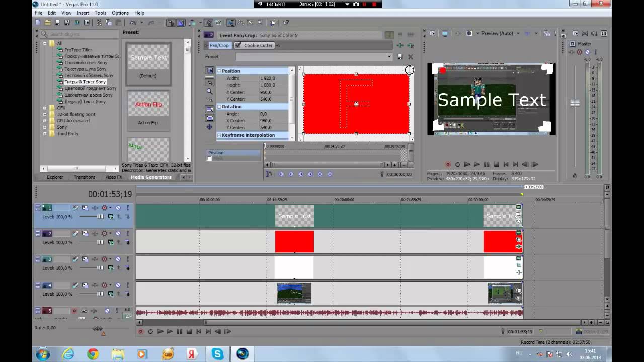The height and width of the screenshot is (362, 644).
Task: Switch to the Video FX tab
Action: [x=114, y=177]
